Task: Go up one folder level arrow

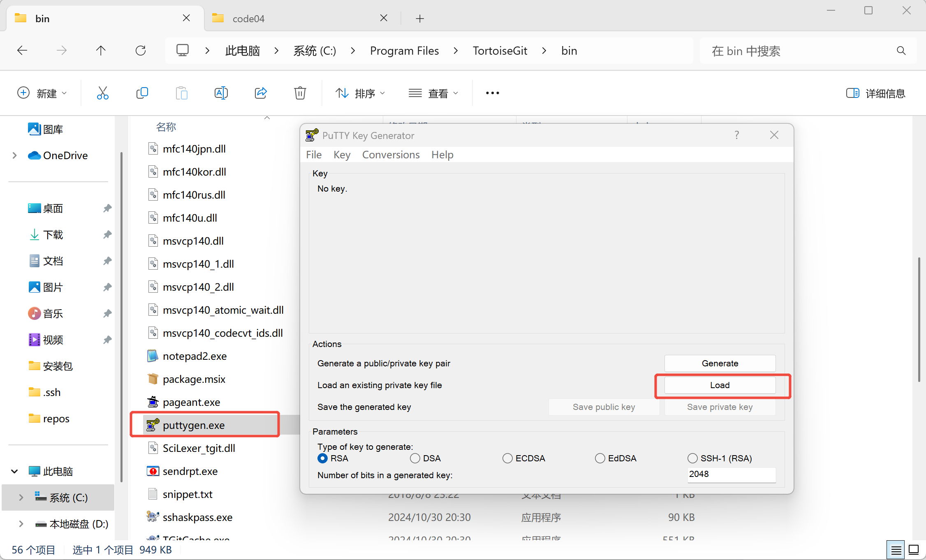Action: click(x=101, y=51)
